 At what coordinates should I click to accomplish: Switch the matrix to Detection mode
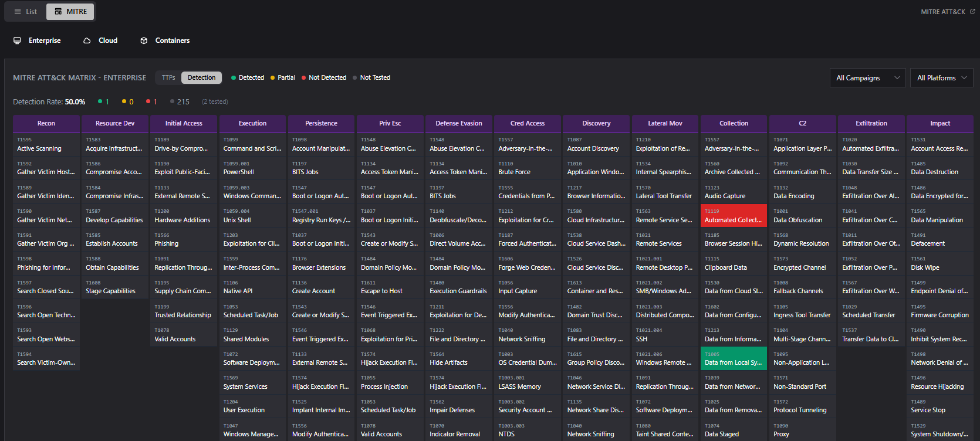click(201, 77)
